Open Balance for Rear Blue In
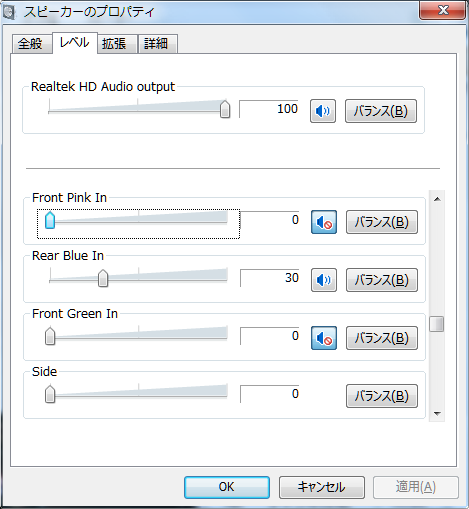Viewport: 469px width, 509px height. click(x=382, y=280)
